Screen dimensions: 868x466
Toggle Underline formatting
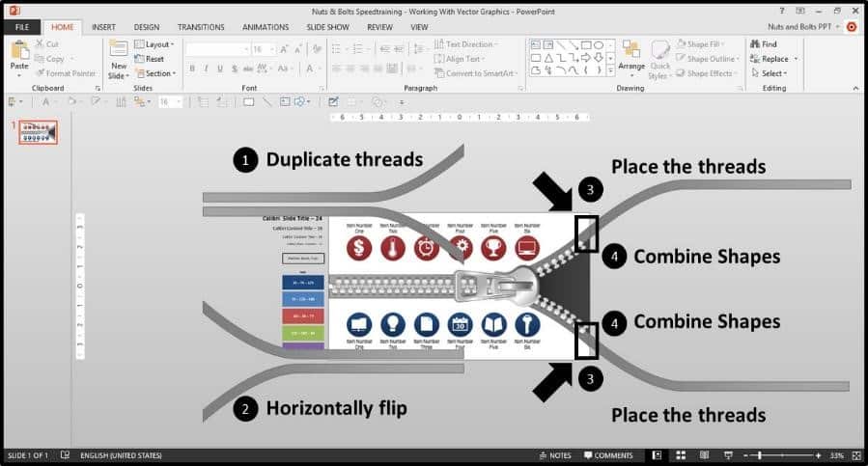pyautogui.click(x=220, y=69)
